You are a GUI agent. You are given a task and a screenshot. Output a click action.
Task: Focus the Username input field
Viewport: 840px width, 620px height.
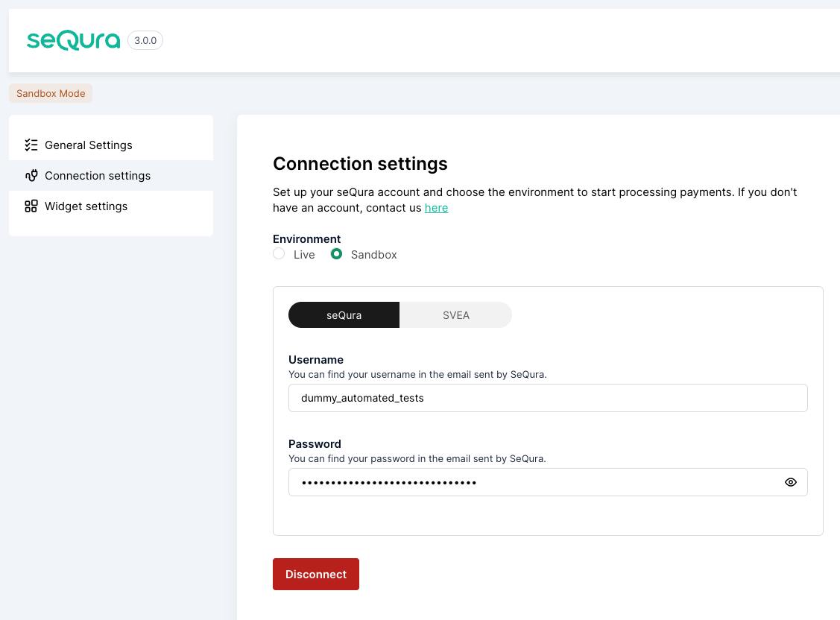pos(548,398)
